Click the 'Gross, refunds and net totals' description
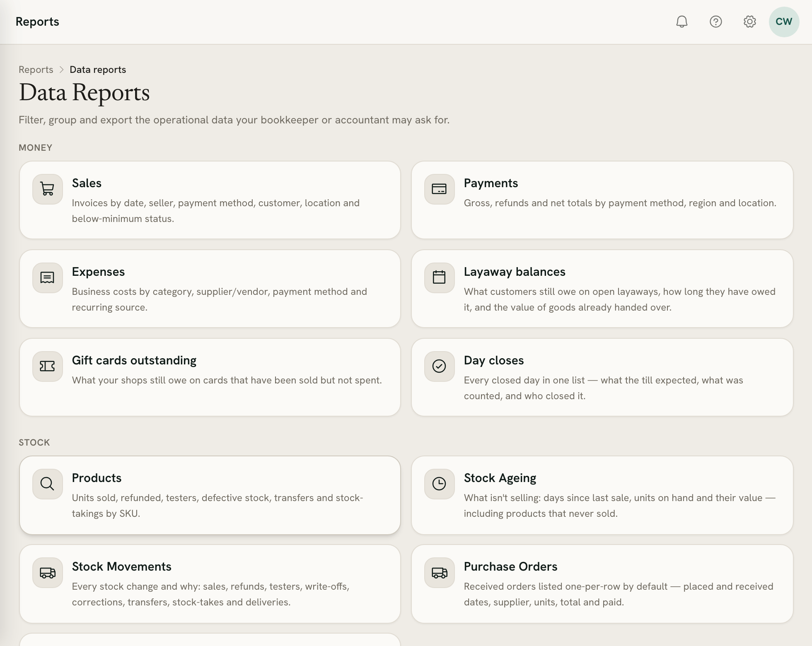The image size is (812, 646). [620, 203]
